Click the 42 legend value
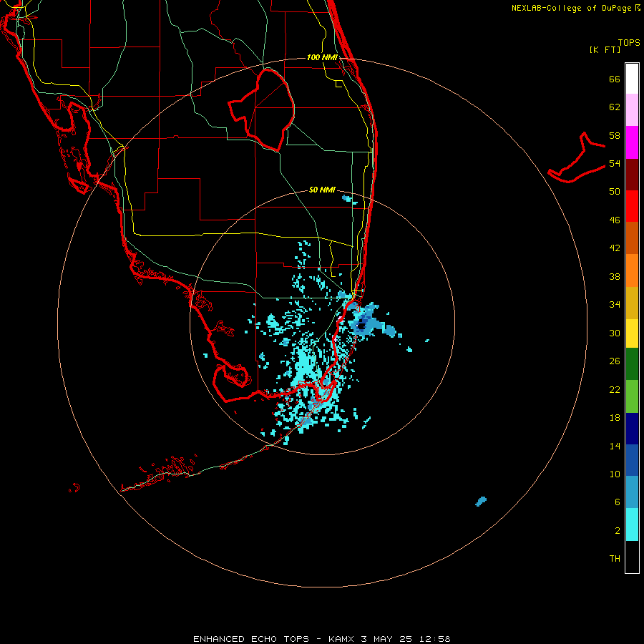644x644 pixels. (x=615, y=248)
